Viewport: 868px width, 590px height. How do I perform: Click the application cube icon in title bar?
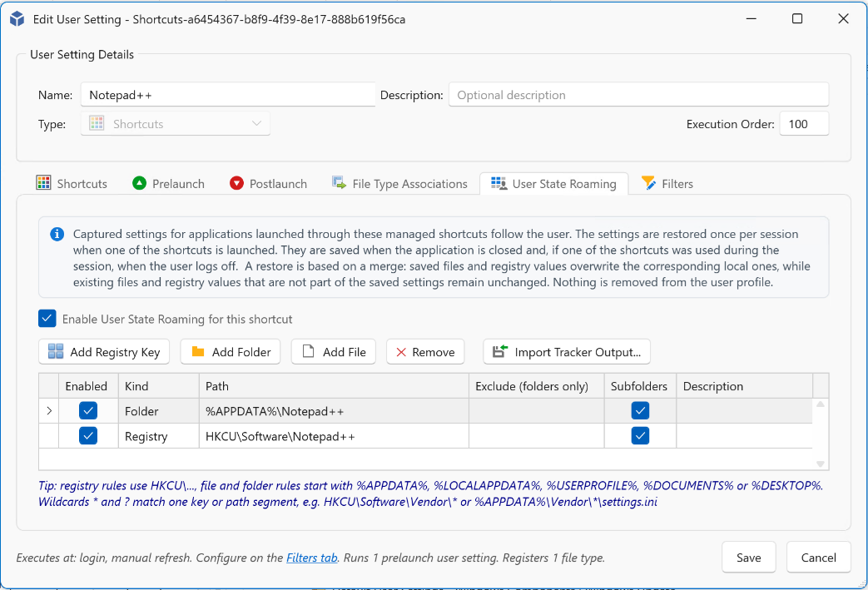pos(17,19)
